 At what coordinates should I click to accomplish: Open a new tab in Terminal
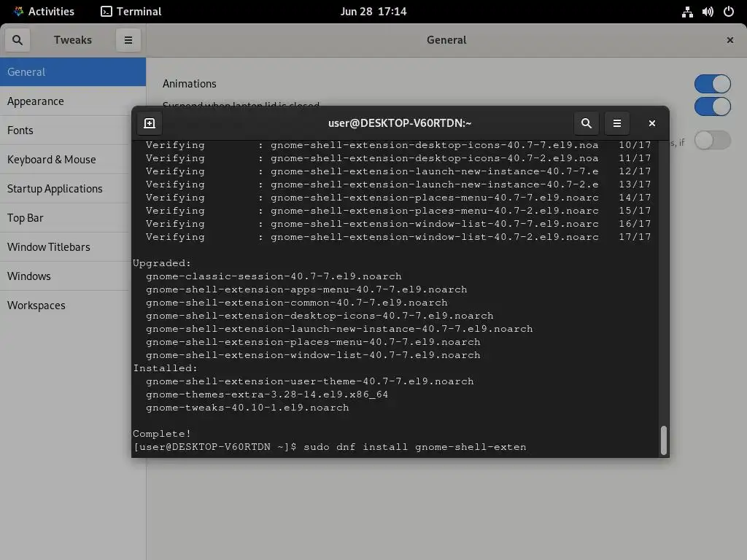[x=150, y=123]
